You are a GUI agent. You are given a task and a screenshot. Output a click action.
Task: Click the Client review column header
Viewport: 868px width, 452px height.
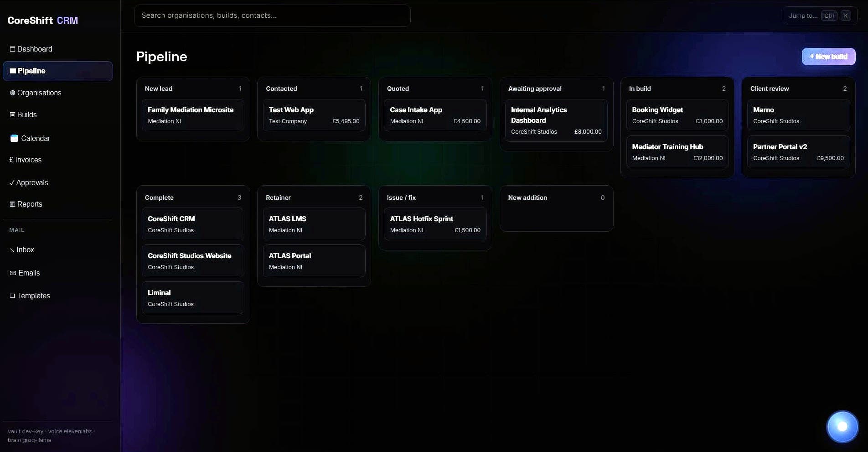tap(770, 89)
